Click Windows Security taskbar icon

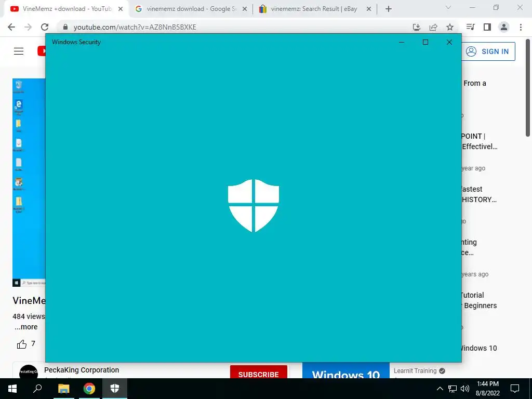115,389
